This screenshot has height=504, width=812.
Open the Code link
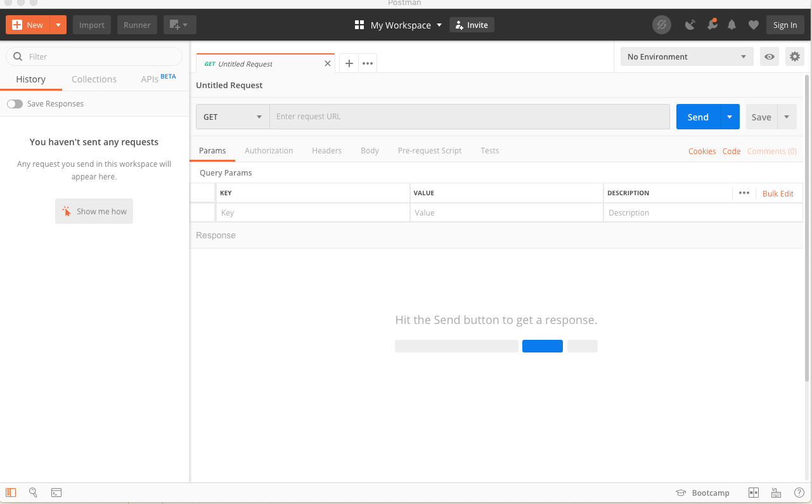click(731, 151)
